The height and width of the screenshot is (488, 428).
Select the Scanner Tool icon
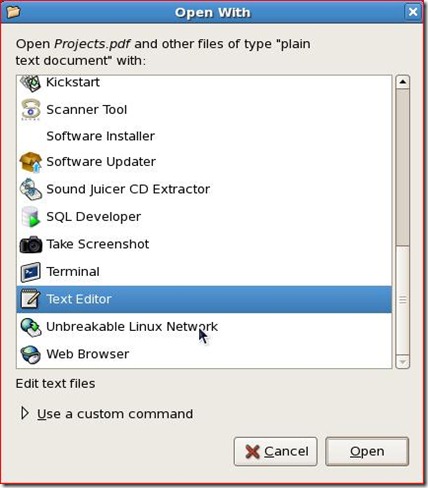point(30,109)
